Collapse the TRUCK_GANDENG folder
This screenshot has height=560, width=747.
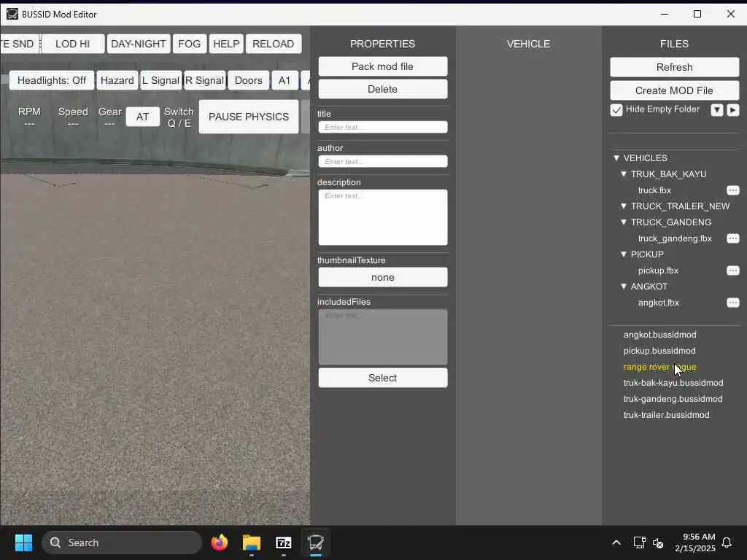(x=624, y=222)
